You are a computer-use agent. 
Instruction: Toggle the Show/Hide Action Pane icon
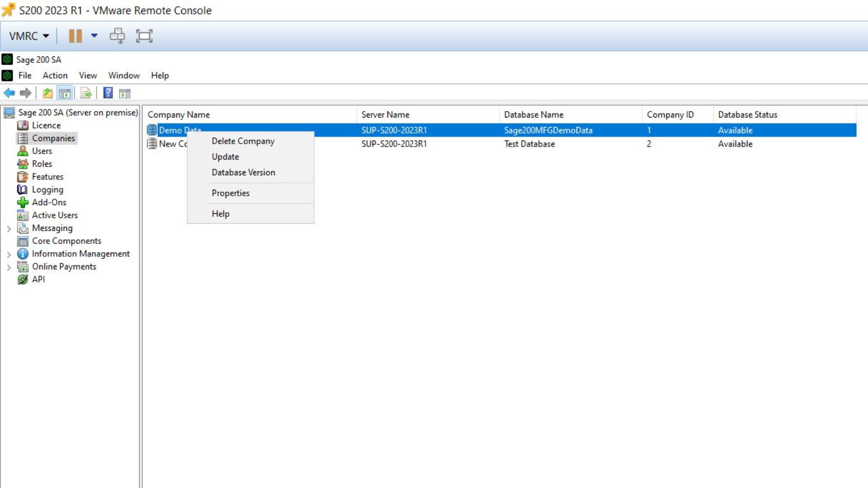coord(125,94)
